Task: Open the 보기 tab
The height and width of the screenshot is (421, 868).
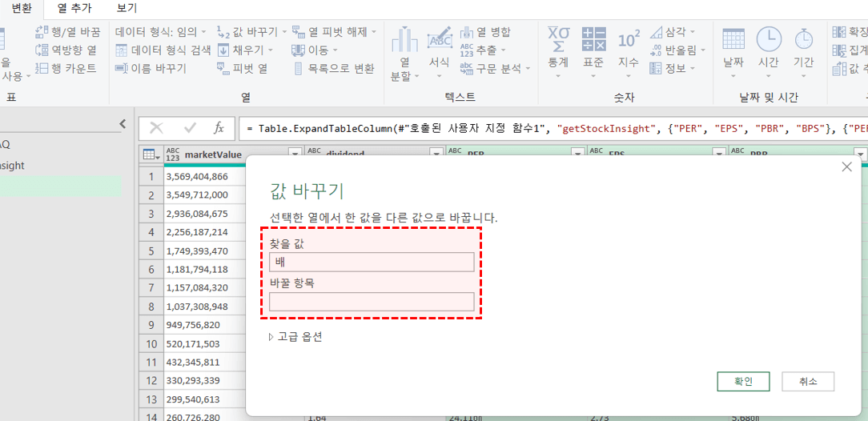Action: tap(127, 8)
